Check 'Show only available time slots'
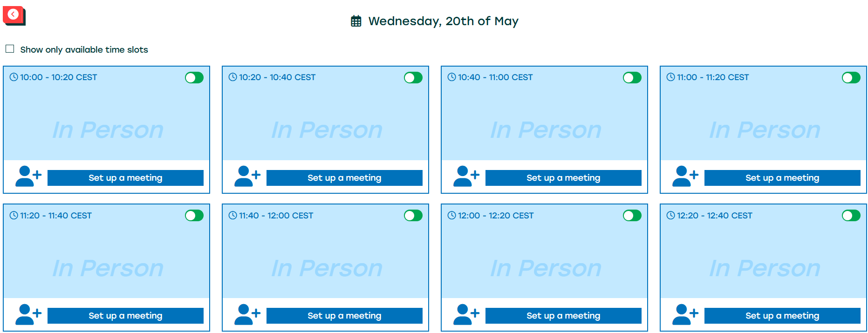Image resolution: width=868 pixels, height=333 pixels. [10, 49]
